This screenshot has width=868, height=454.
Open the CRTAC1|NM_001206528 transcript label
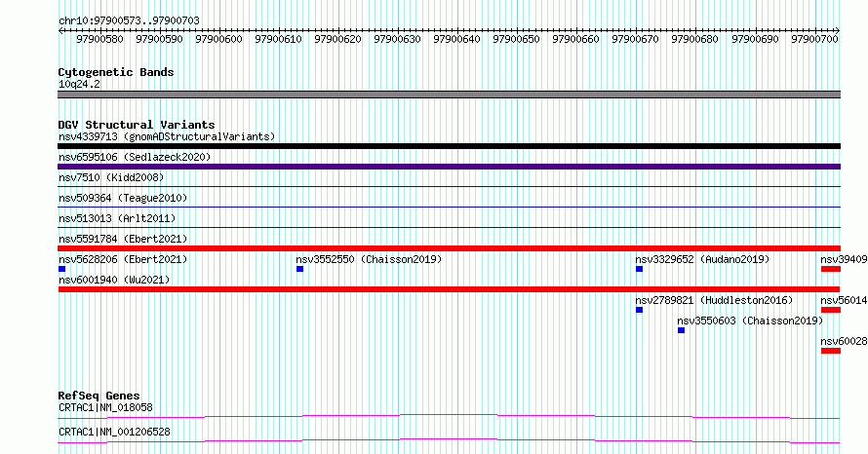pos(114,432)
